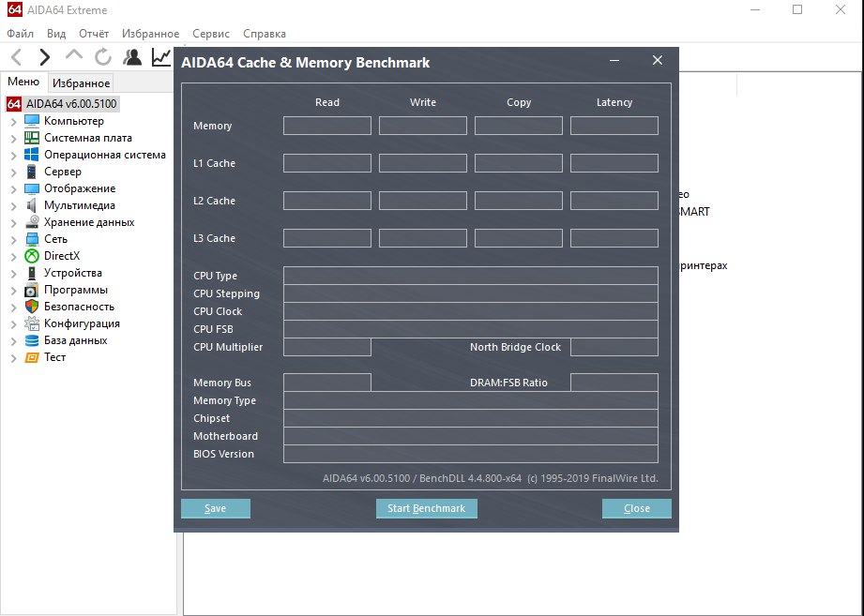The height and width of the screenshot is (616, 864).
Task: Expand the Отображение tree node
Action: [14, 188]
